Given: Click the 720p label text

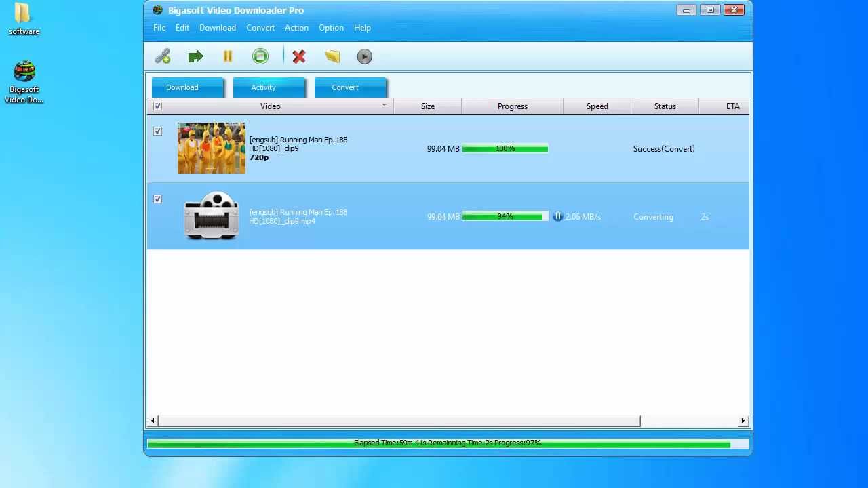Looking at the screenshot, I should click(259, 157).
